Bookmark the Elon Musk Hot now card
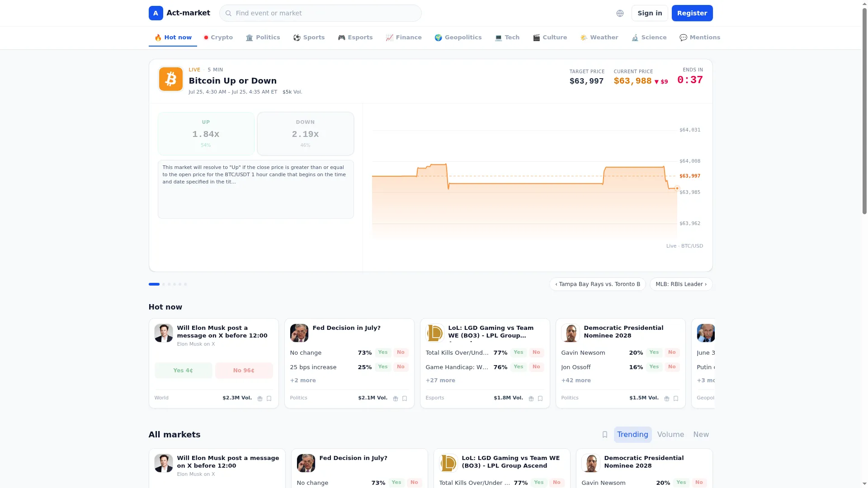The image size is (868, 488). (x=269, y=399)
